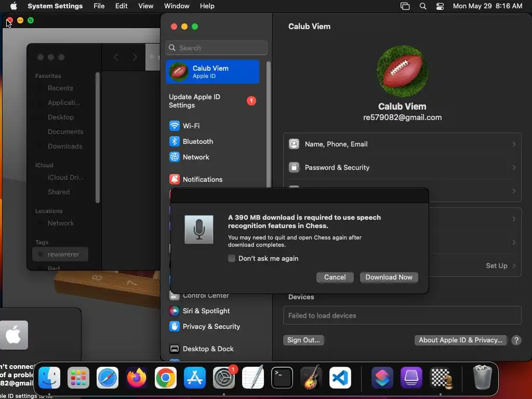Open Visual Studio Code from the Dock
The image size is (532, 399).
340,378
